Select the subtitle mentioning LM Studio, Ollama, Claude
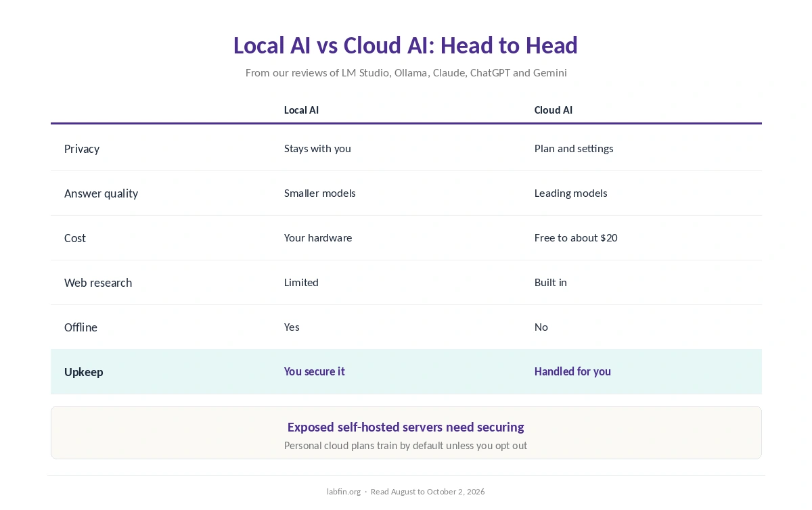812x510 pixels. [406, 72]
